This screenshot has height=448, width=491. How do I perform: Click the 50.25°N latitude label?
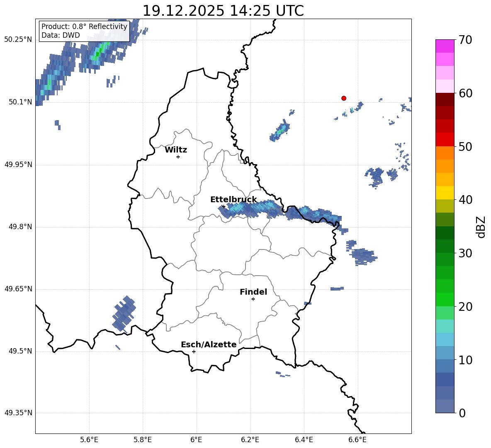18,40
